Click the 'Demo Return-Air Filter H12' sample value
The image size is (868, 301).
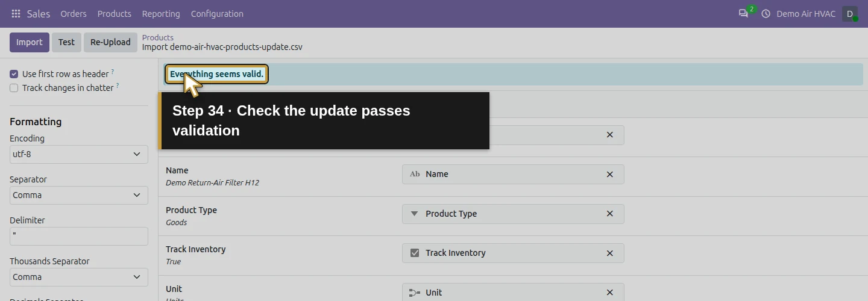(x=212, y=182)
